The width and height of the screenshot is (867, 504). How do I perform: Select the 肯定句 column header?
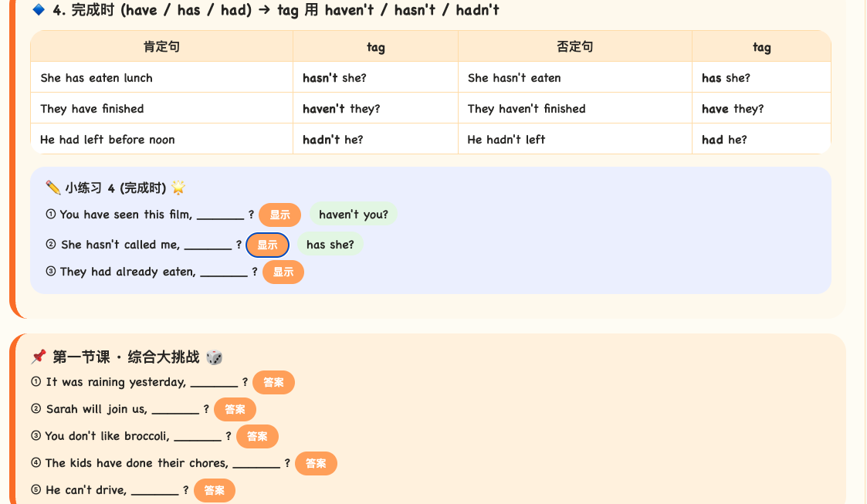(161, 46)
